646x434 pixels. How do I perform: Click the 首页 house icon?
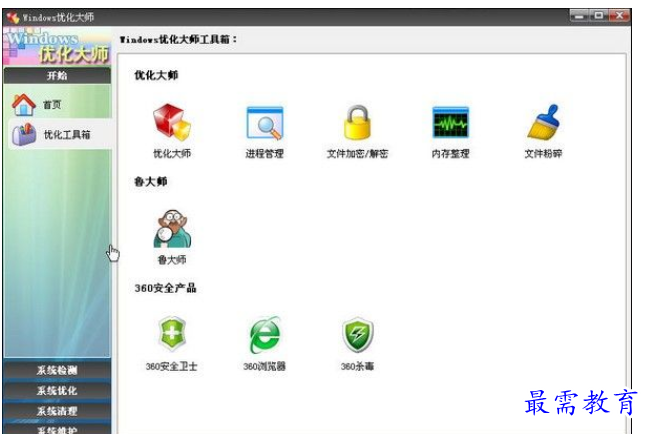click(23, 104)
